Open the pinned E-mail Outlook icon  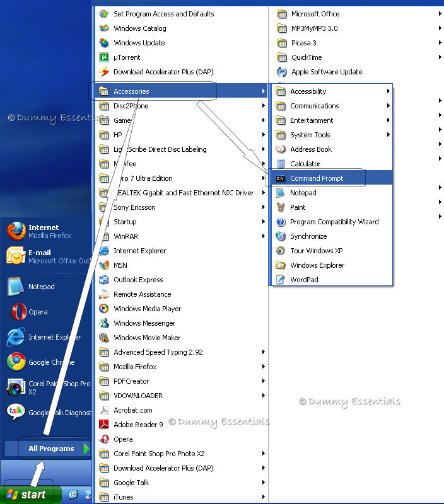tap(16, 256)
